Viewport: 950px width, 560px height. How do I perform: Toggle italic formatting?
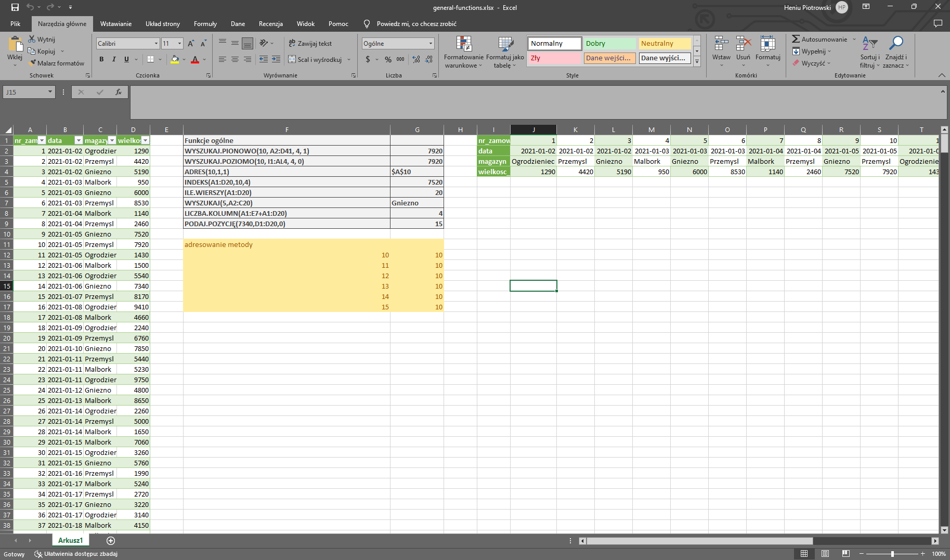[114, 59]
